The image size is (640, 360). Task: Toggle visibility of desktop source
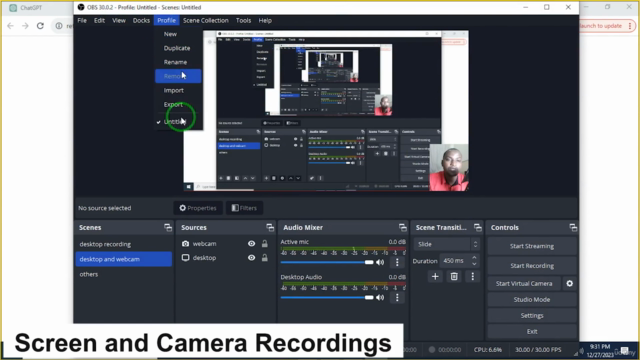pos(251,258)
